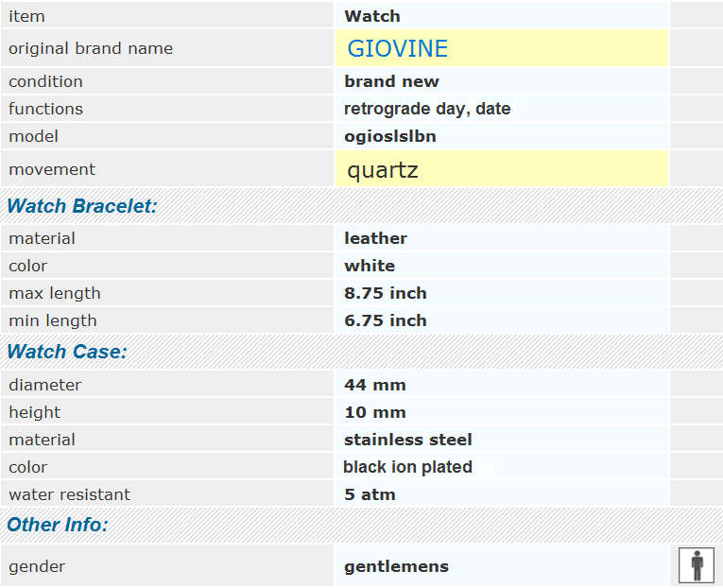Click the 'stainless steel' case material value
This screenshot has height=588, width=723.
pyautogui.click(x=408, y=440)
